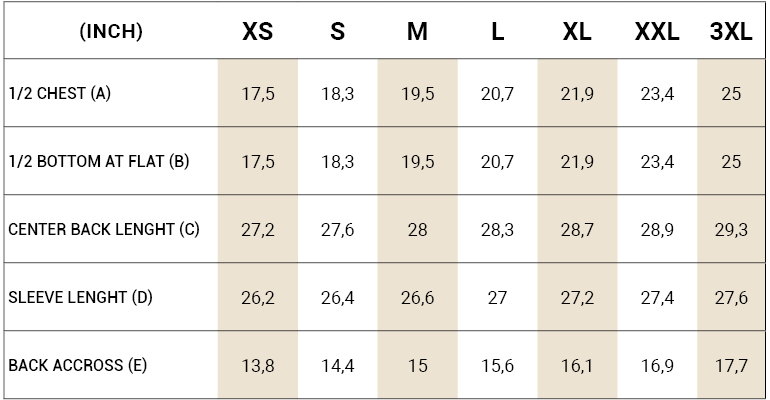Click the L bottom at flat value 20,7
Screen dimensions: 770x400
(x=497, y=162)
